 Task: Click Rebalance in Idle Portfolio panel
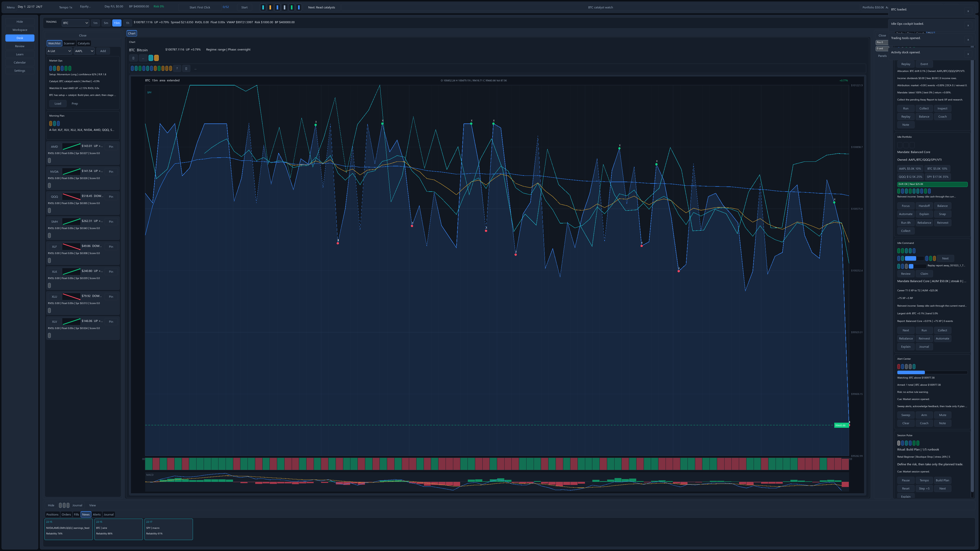924,223
